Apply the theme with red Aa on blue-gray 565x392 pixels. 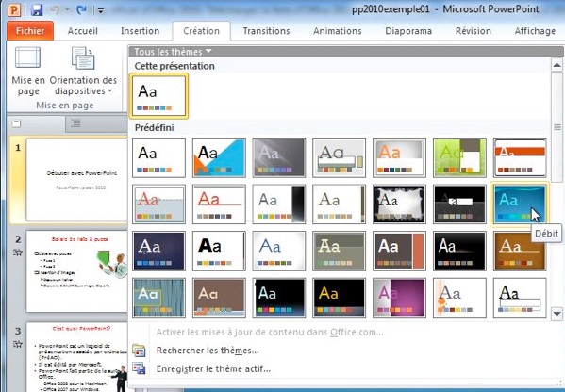(x=158, y=204)
